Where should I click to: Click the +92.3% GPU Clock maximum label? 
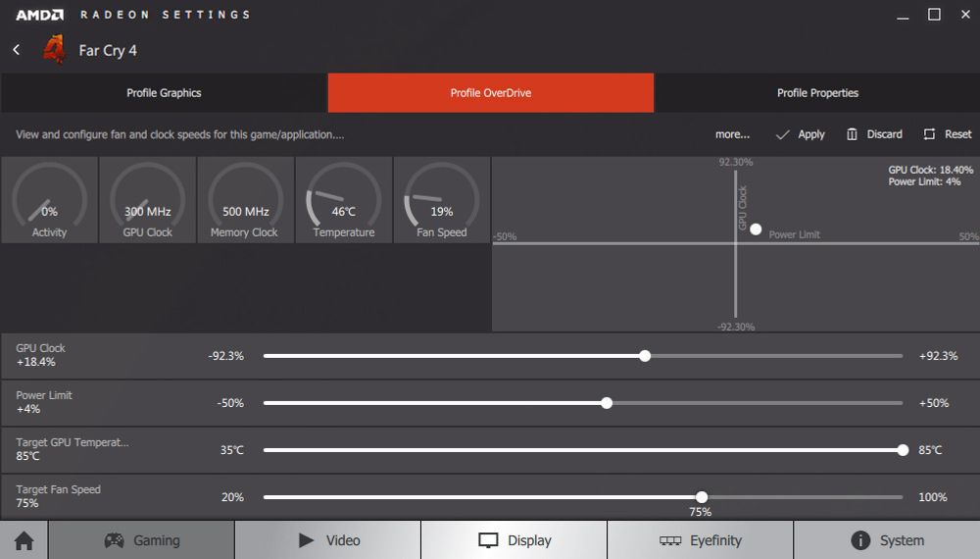click(x=938, y=356)
